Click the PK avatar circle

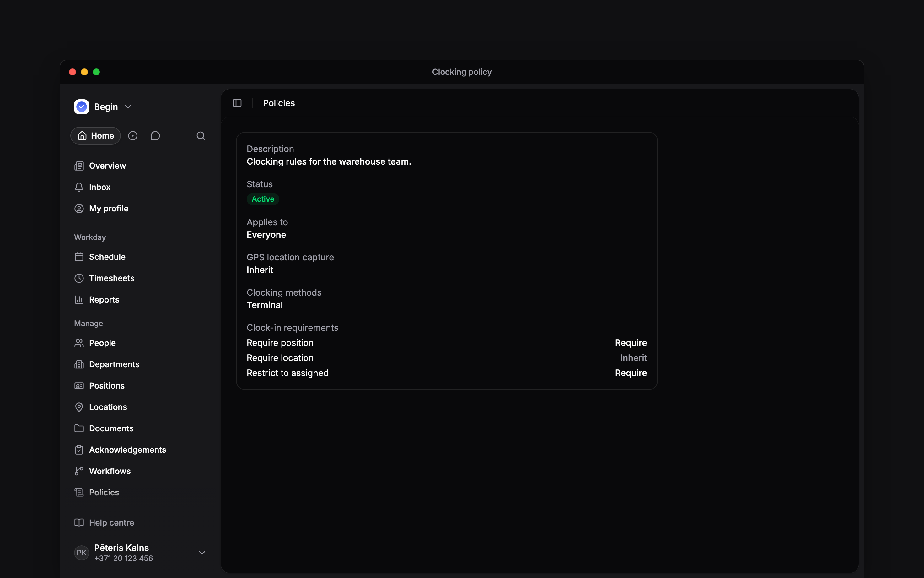tap(81, 553)
